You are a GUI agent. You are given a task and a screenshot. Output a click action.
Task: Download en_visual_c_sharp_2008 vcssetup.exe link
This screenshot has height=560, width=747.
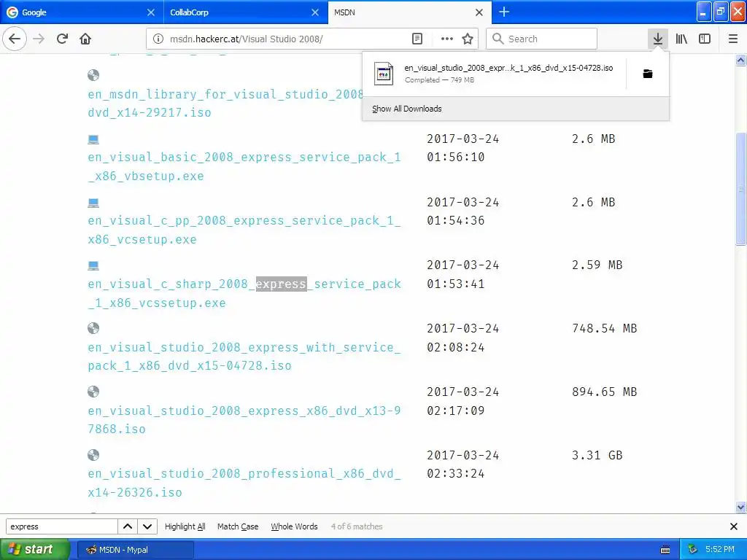click(244, 293)
